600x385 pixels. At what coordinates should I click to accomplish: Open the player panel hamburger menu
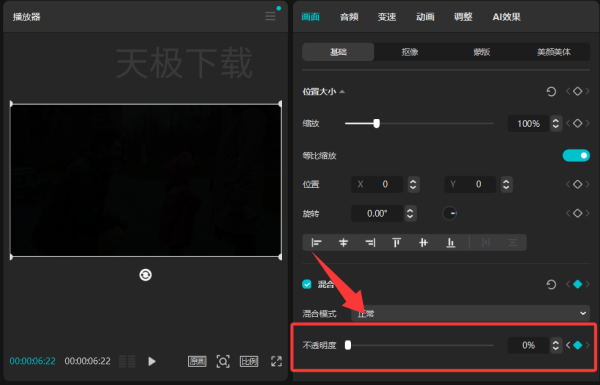(x=270, y=16)
